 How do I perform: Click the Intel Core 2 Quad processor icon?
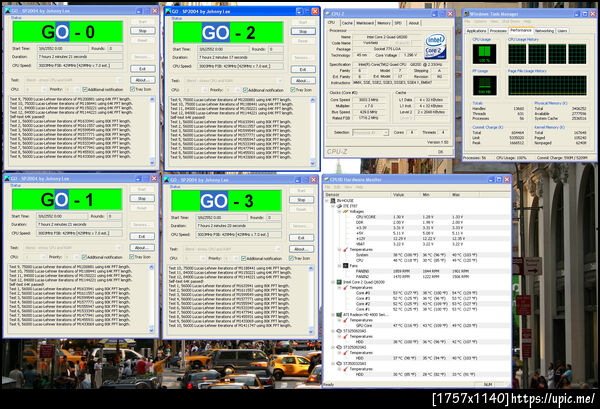(x=339, y=282)
